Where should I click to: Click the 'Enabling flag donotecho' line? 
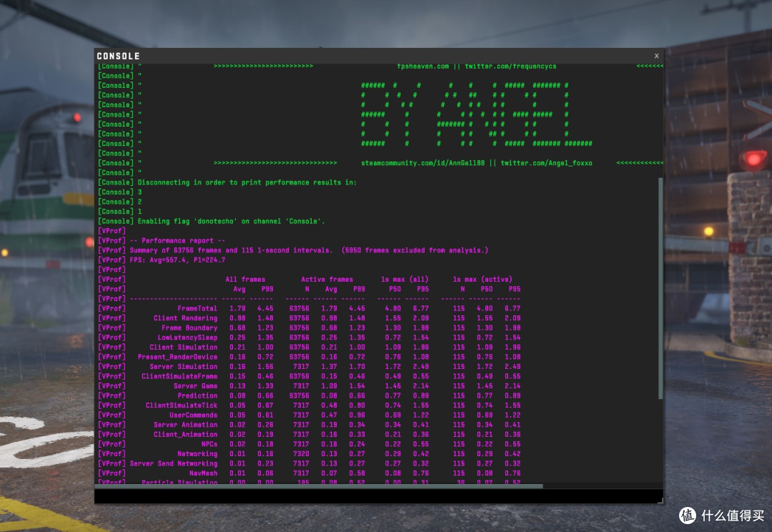click(231, 221)
